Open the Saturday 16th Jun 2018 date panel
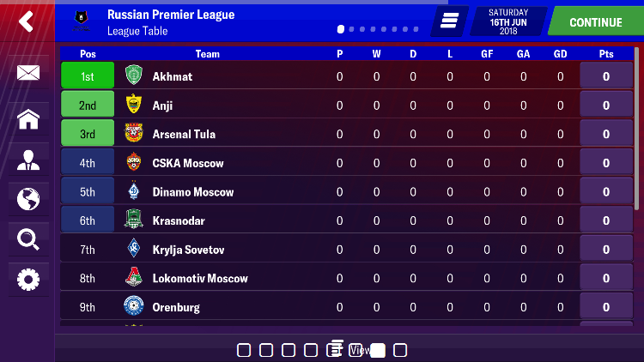Screen dimensions: 644x362 tap(508, 21)
